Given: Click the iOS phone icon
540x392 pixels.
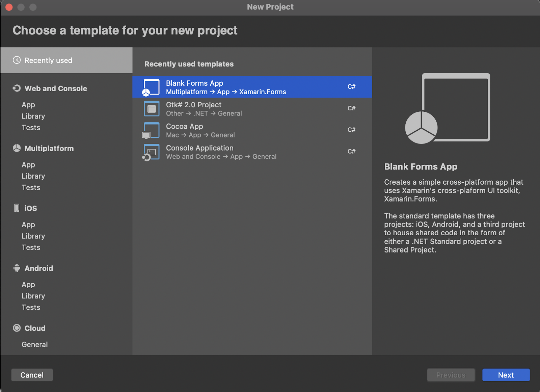Looking at the screenshot, I should coord(17,208).
